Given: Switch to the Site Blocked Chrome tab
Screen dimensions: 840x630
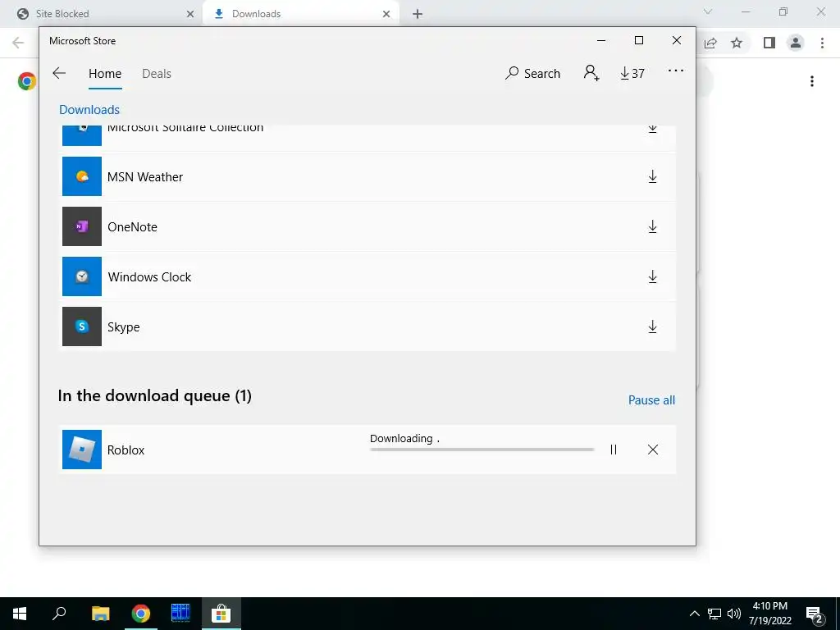Looking at the screenshot, I should 106,14.
